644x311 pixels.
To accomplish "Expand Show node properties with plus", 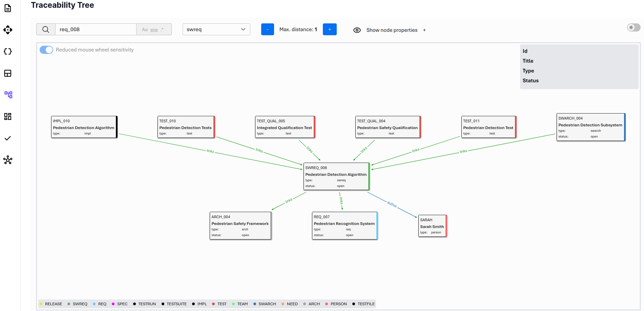I will [x=424, y=30].
